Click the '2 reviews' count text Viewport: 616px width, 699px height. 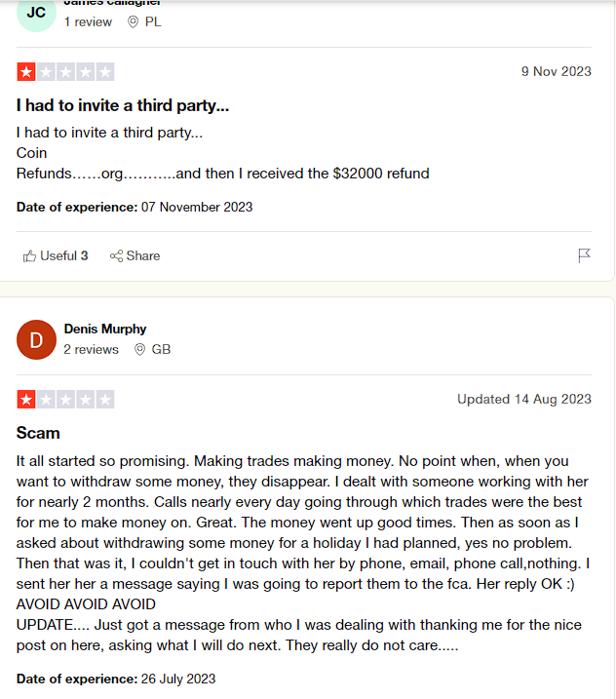91,349
